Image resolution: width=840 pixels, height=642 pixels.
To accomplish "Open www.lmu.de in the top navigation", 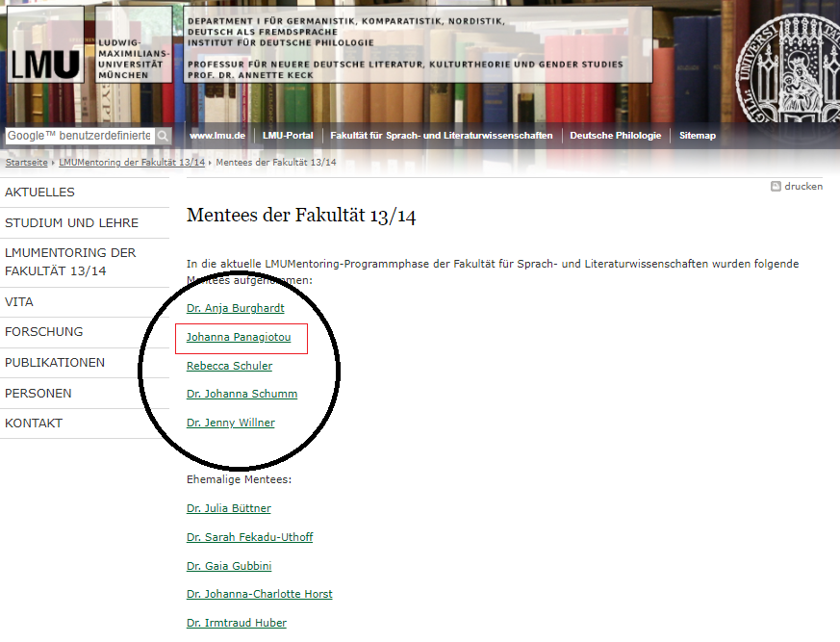I will click(x=217, y=136).
